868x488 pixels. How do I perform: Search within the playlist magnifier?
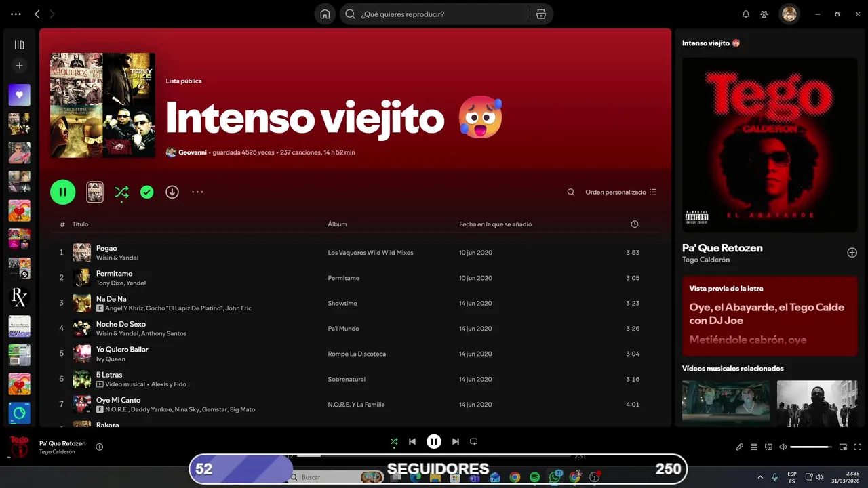tap(571, 192)
